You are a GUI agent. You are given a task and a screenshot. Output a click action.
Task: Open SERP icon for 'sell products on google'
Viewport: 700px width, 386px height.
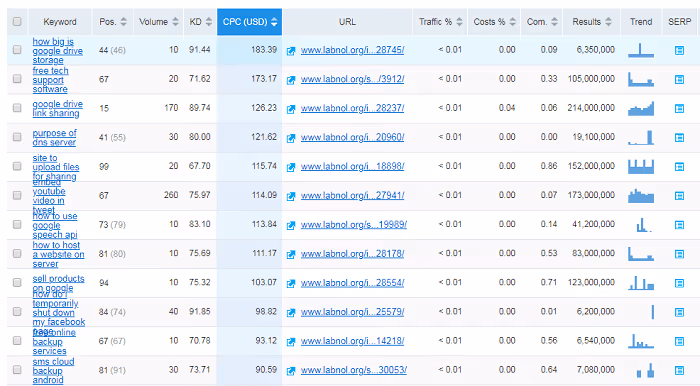tap(679, 283)
